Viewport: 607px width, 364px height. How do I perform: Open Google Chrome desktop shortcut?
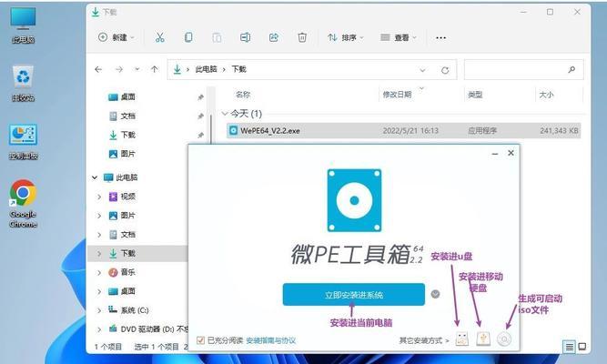pos(24,204)
